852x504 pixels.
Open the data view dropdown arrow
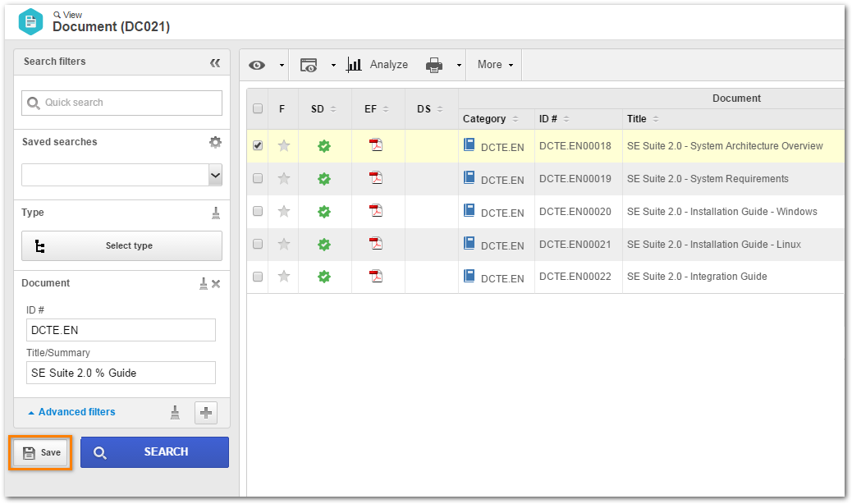click(333, 65)
